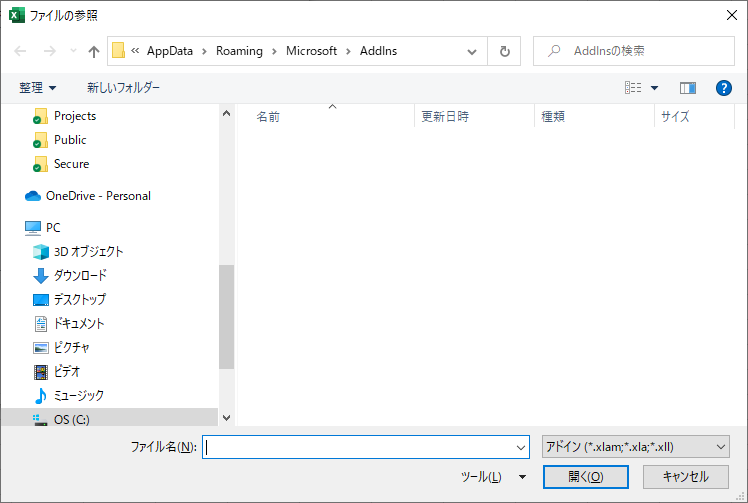Open the address bar history dropdown
Viewport: 748px width, 503px height.
coord(472,52)
